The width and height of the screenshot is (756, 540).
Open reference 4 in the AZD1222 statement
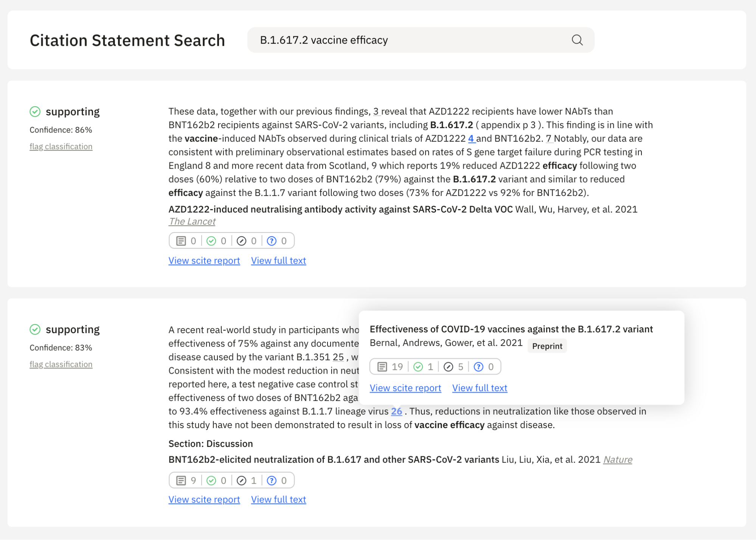click(x=471, y=138)
